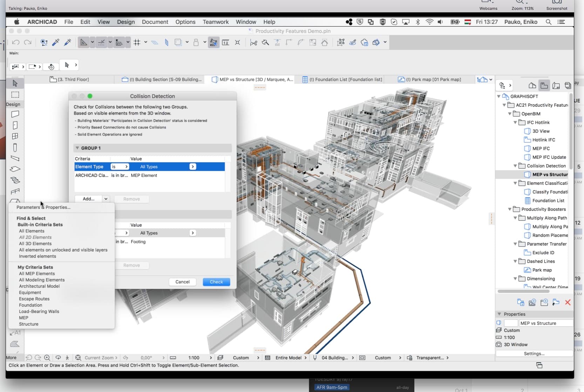Open the Measure ruler tool
Viewport: 584px width, 392px height.
coord(225,42)
